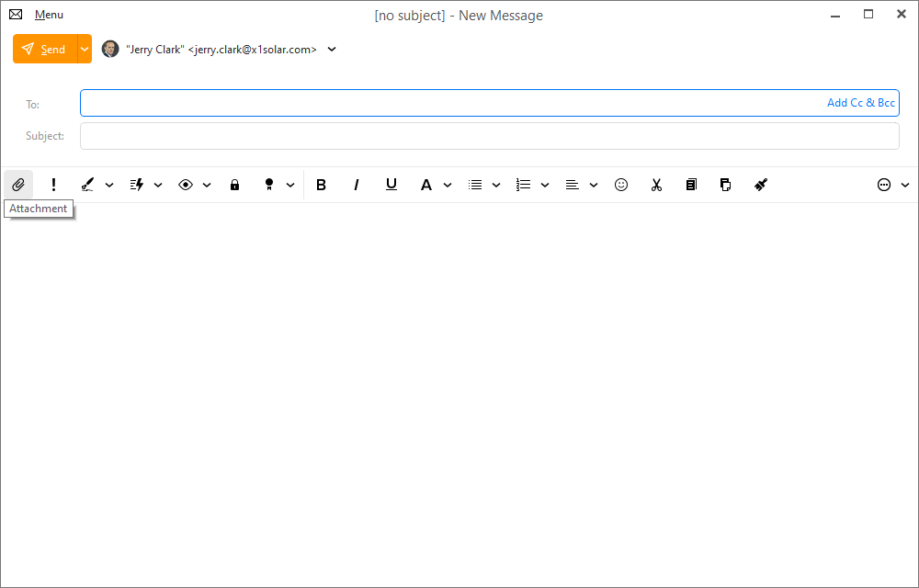Mark message as high priority (exclamation icon)
919x588 pixels.
(53, 185)
